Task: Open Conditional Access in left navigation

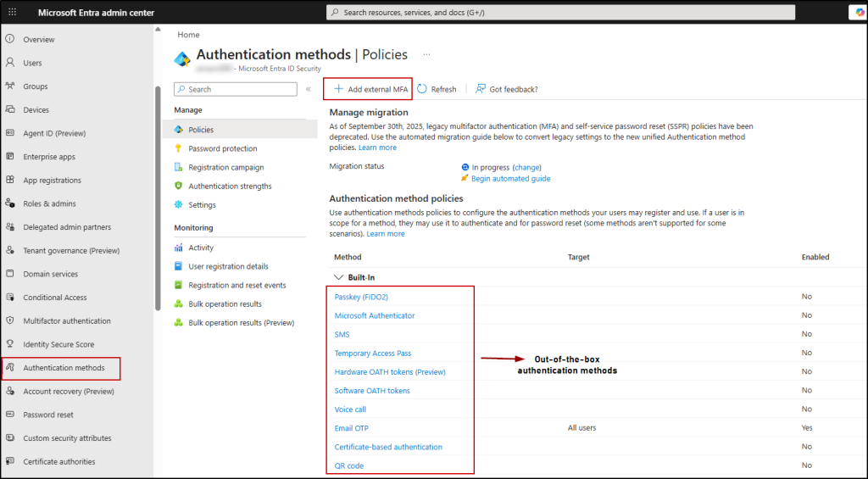Action: [54, 298]
